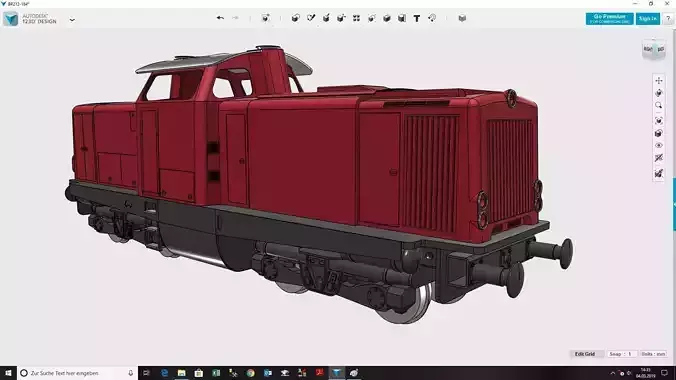Open the Combine tools menu
The width and height of the screenshot is (676, 380).
tap(387, 18)
